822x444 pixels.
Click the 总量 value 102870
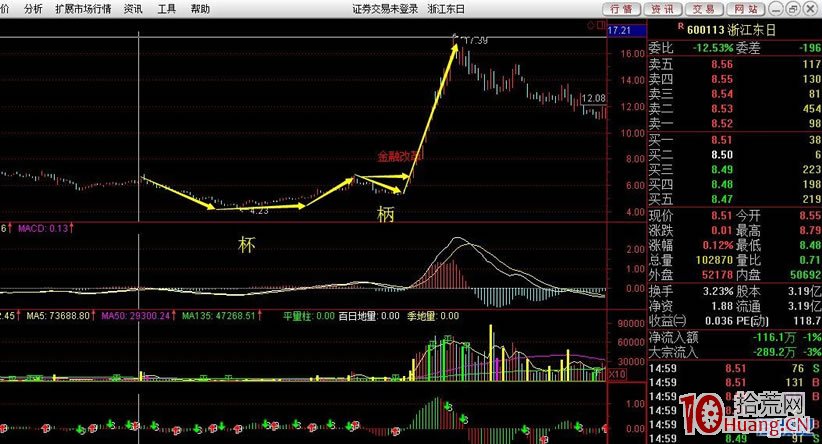pyautogui.click(x=713, y=259)
